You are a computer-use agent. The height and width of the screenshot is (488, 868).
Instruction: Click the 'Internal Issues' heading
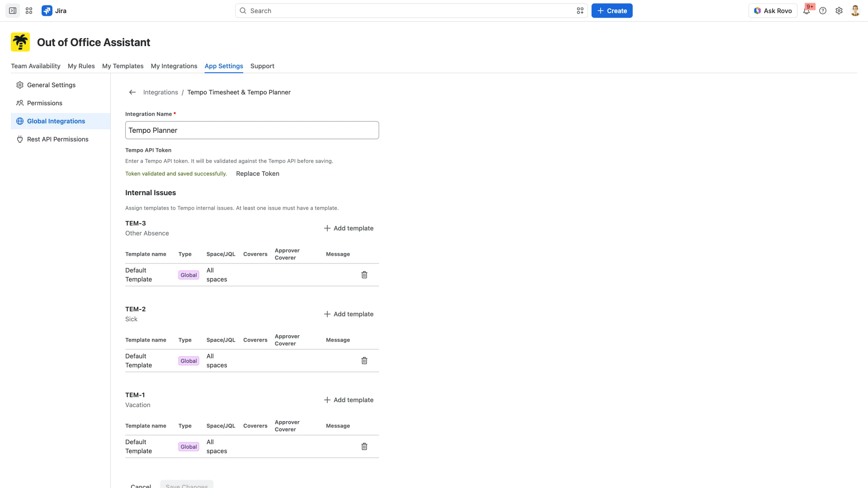pyautogui.click(x=151, y=192)
